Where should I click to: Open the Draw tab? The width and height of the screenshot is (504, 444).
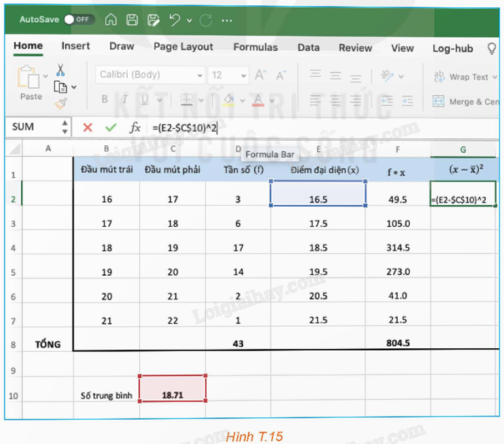coord(121,46)
